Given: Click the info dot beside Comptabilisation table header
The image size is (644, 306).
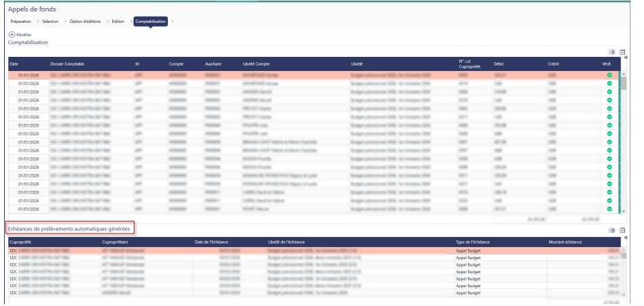Looking at the screenshot, I should 627,58.
